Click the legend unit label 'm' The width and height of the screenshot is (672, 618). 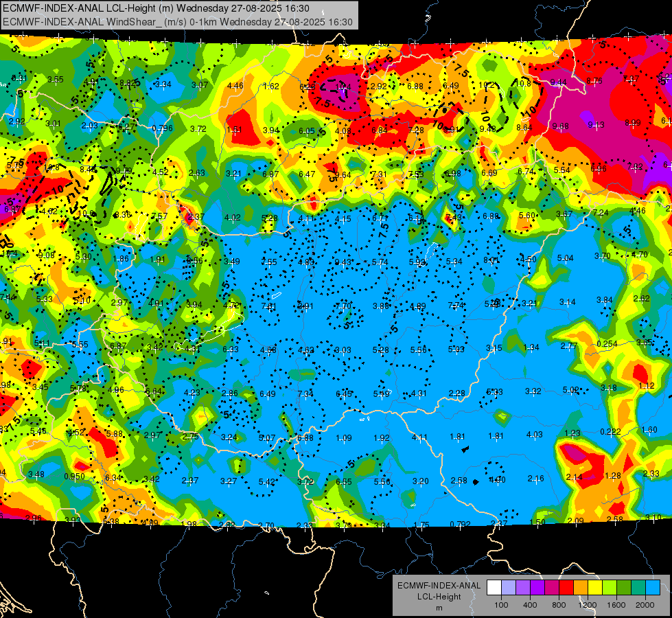tap(439, 608)
